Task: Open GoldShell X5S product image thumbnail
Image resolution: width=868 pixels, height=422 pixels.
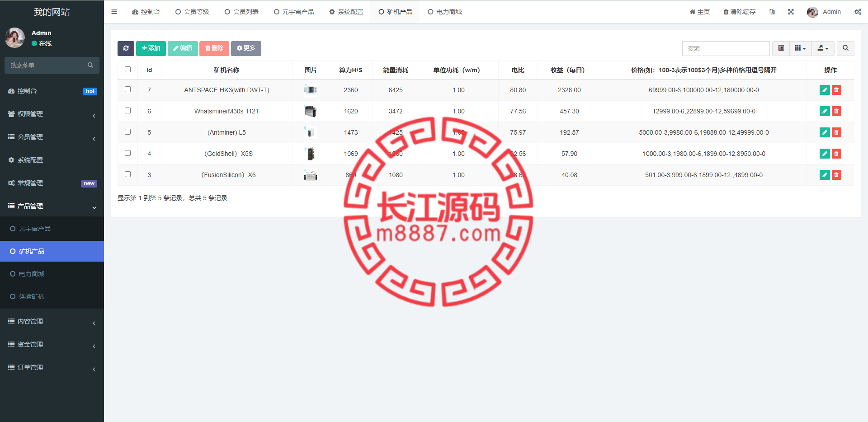Action: pos(310,154)
